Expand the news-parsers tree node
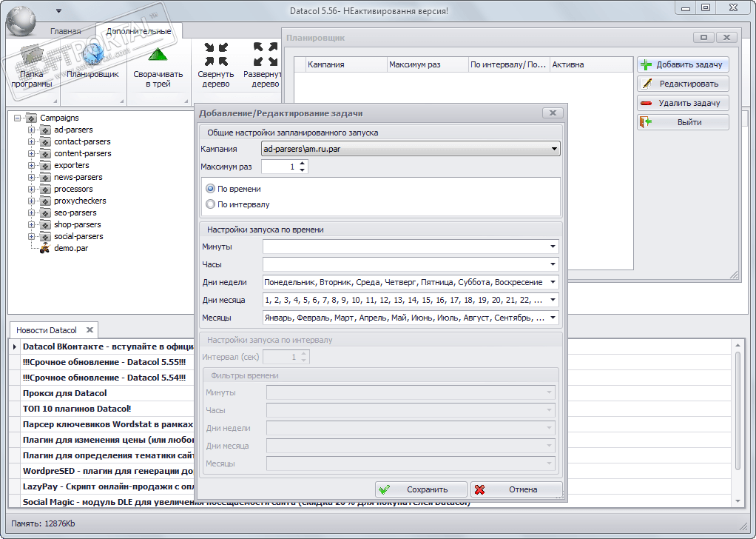The width and height of the screenshot is (756, 539). (x=31, y=177)
